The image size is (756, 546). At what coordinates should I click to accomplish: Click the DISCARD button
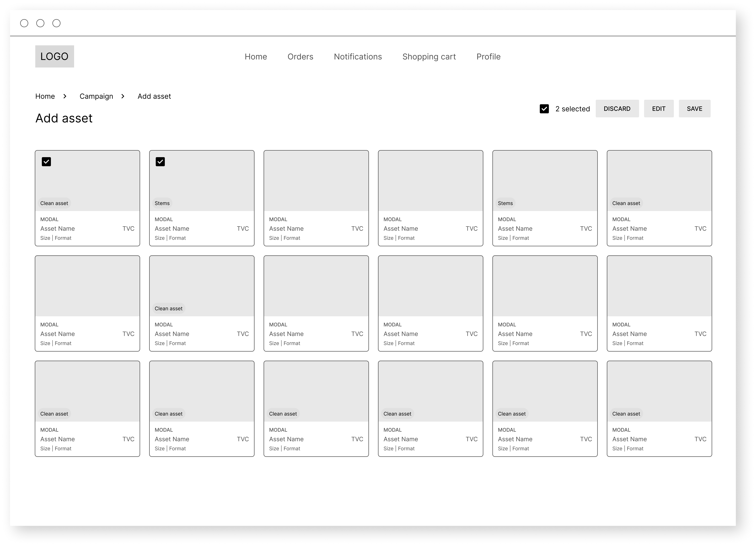(x=617, y=109)
